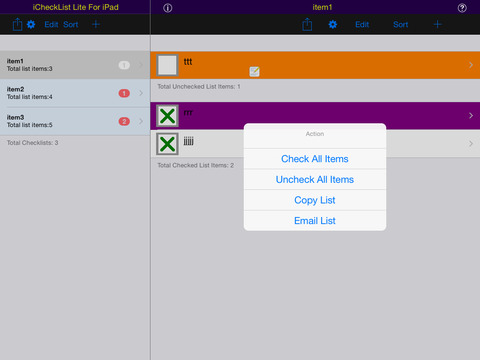
Task: Check the box for ttt item
Action: 167,65
